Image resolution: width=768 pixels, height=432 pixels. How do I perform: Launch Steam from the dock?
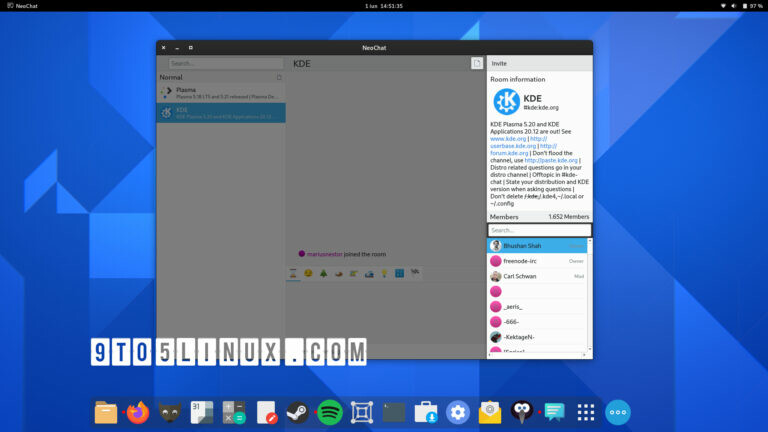pos(297,412)
